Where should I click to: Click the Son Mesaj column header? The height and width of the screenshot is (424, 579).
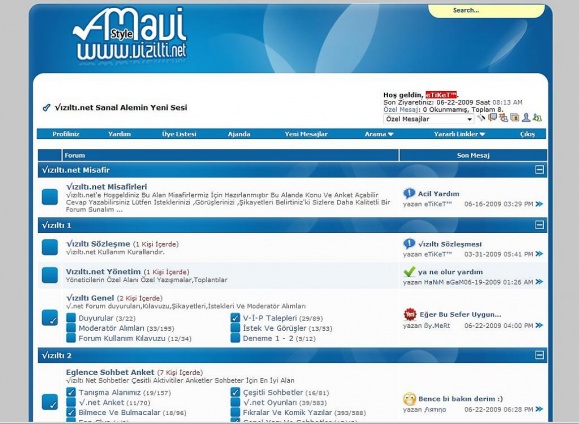(x=473, y=155)
